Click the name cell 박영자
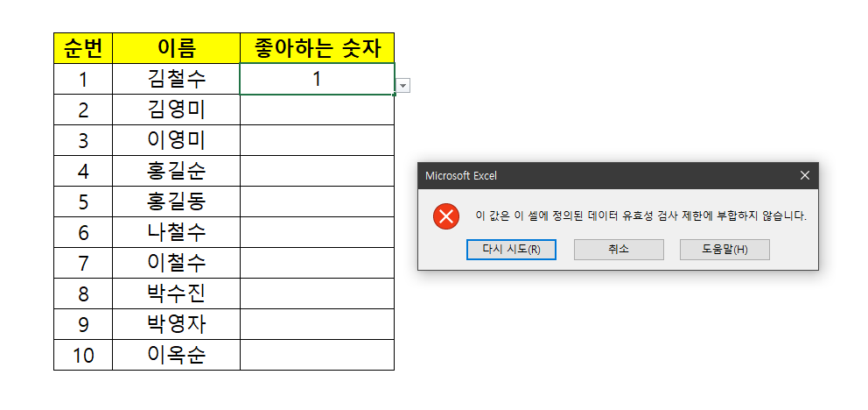 [176, 324]
